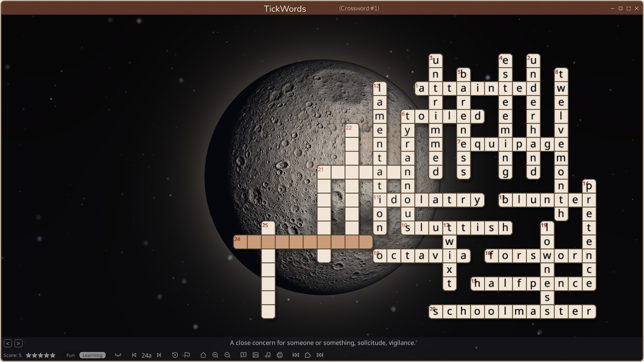This screenshot has width=644, height=362.
Task: Click the 'v' cell in octavia
Action: pos(435,256)
